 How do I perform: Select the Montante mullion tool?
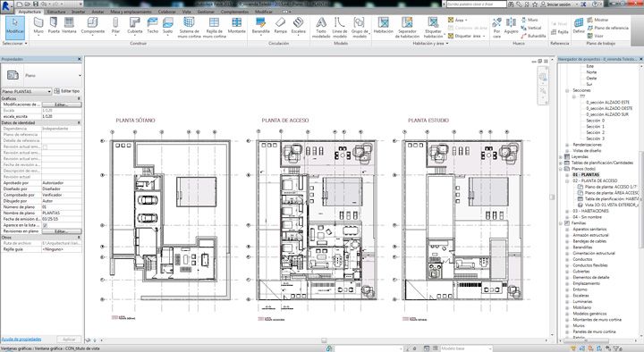tap(236, 25)
